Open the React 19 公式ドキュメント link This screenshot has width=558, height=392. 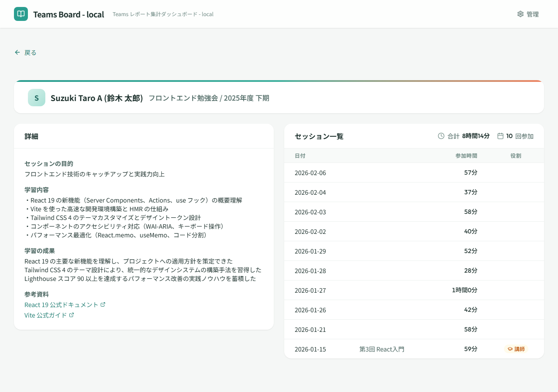tap(61, 304)
